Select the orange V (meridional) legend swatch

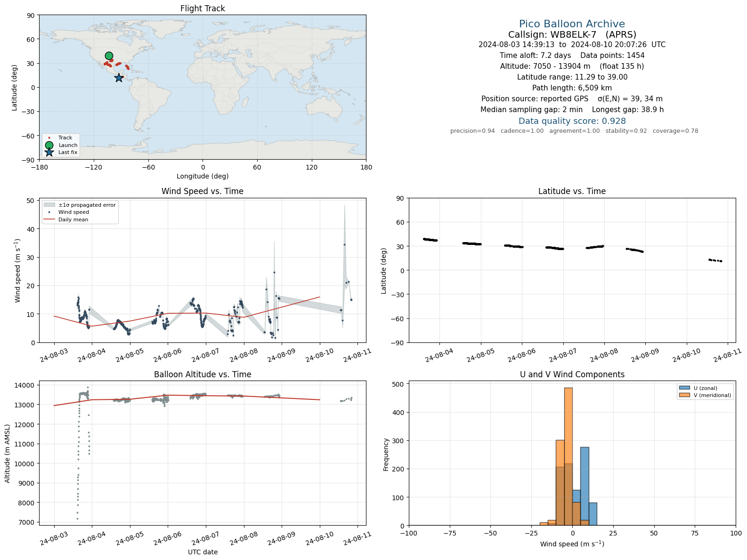(x=684, y=395)
